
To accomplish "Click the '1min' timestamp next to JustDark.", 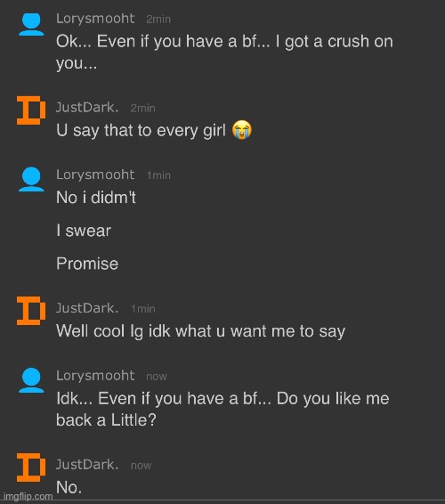I will click(143, 309).
